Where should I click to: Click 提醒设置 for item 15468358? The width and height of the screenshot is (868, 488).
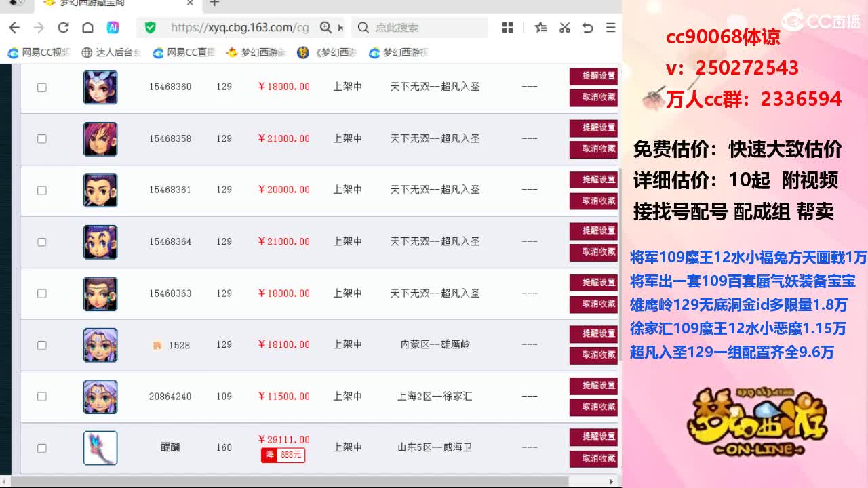pos(594,127)
